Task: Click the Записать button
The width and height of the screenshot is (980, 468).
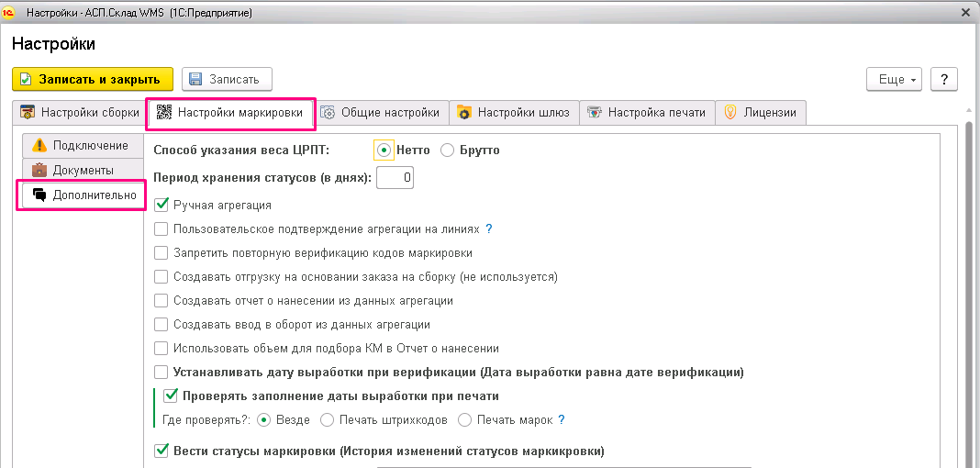Action: (227, 79)
